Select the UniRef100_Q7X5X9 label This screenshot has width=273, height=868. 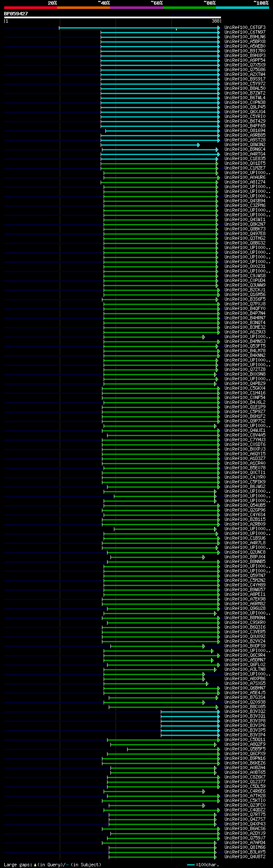[x=245, y=65]
